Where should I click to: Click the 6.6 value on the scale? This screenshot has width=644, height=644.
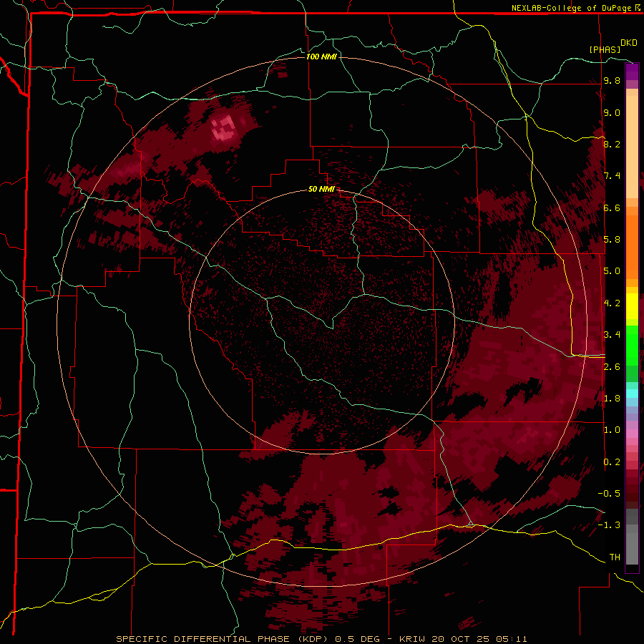click(x=612, y=208)
